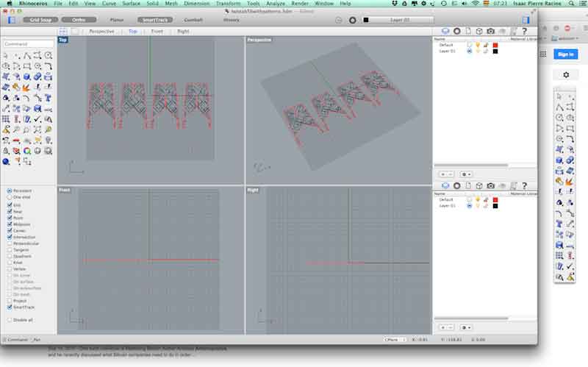588x367 pixels.
Task: Select the Persistent osnap radio button
Action: point(10,190)
